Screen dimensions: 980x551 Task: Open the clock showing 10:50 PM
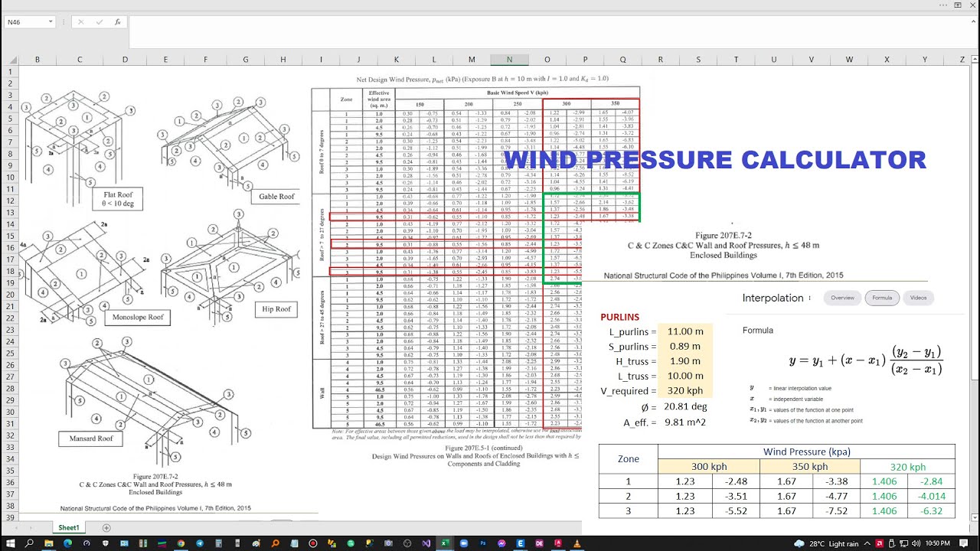pos(938,543)
